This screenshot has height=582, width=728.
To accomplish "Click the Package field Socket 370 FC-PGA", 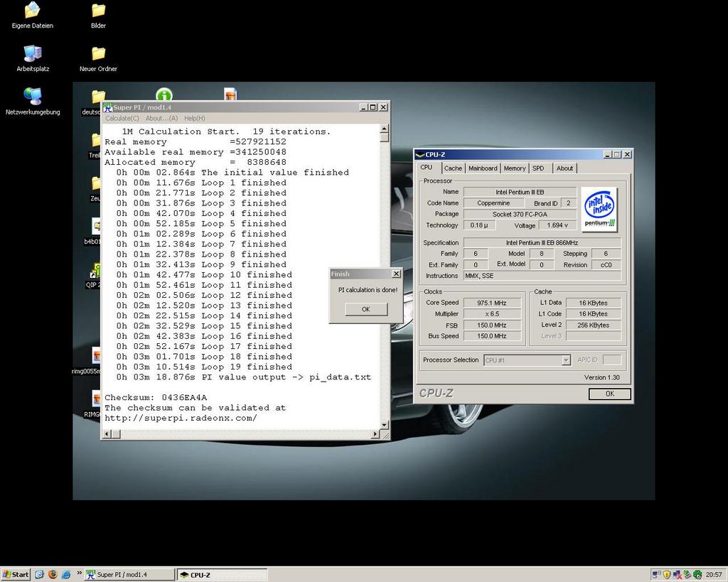I will pos(520,215).
